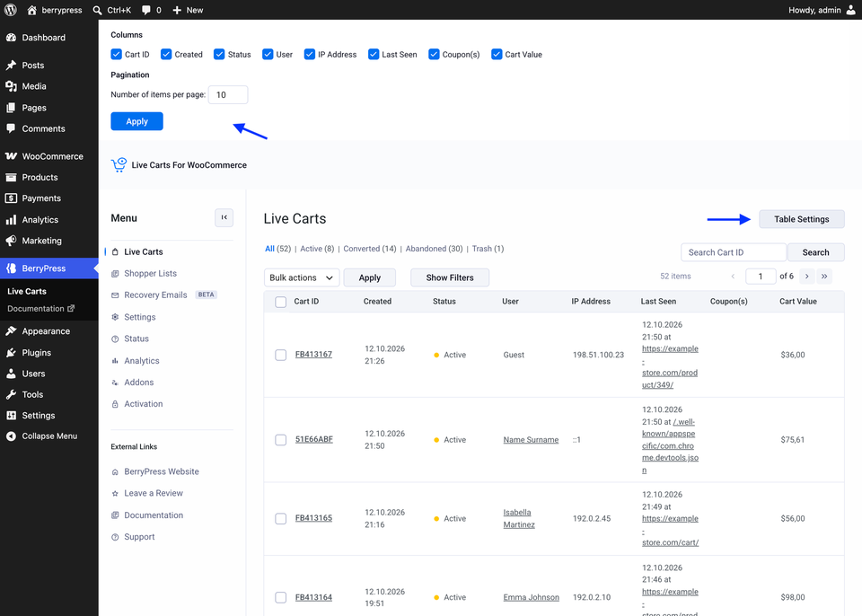Image resolution: width=862 pixels, height=616 pixels.
Task: Click the BerryPress sidebar icon
Action: [11, 268]
